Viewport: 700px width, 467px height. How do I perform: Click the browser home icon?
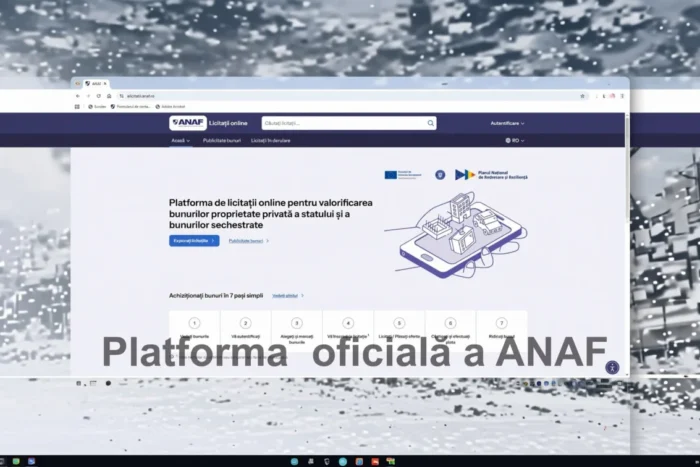click(x=109, y=96)
